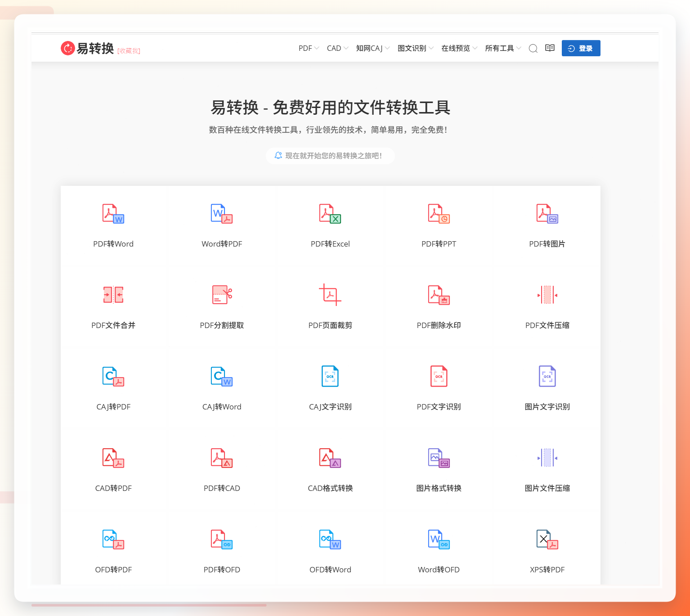Click the 易转换 logo
Image resolution: width=690 pixels, height=616 pixels.
87,48
